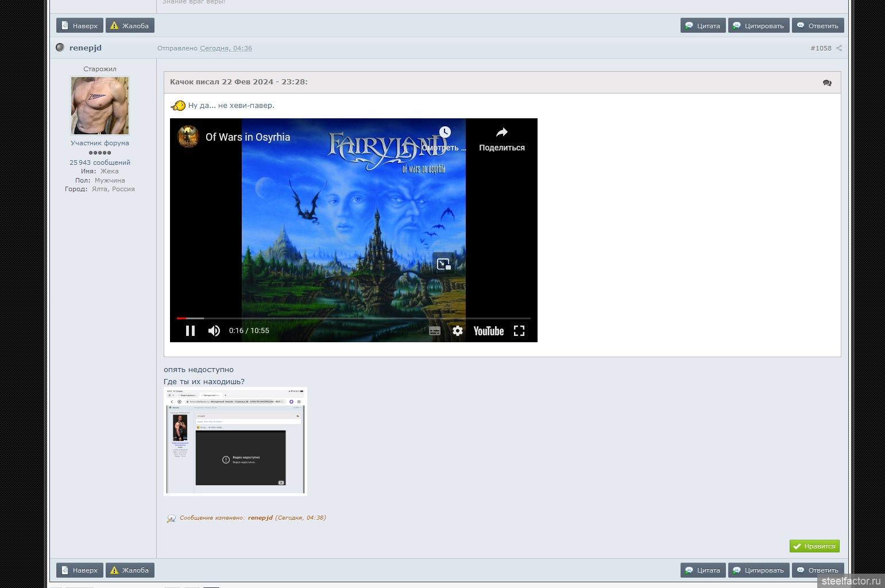Click the text Участник форума
Image resolution: width=885 pixels, height=588 pixels.
tap(100, 143)
